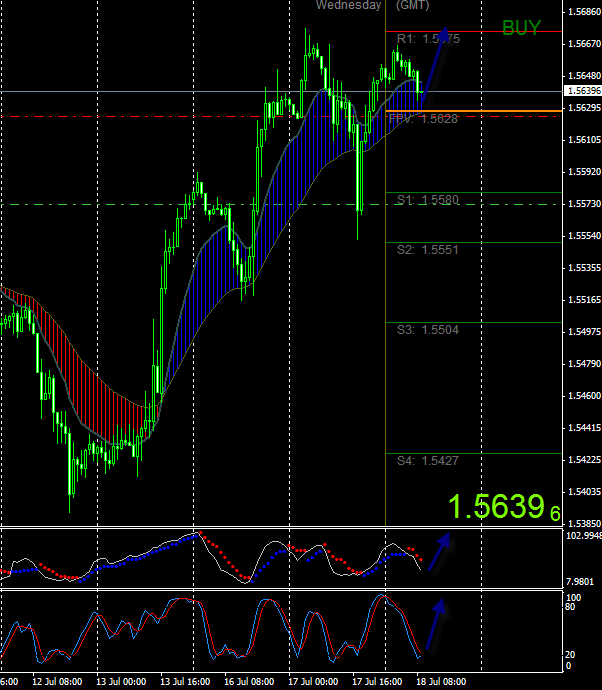Select the 1.56105 price axis value
Screen dimensions: 602x690
(x=584, y=139)
